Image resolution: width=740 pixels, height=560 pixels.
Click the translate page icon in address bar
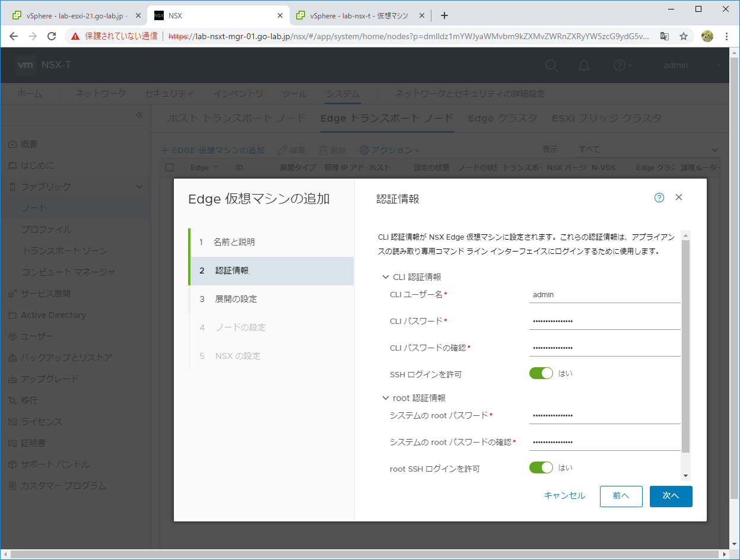pyautogui.click(x=665, y=36)
